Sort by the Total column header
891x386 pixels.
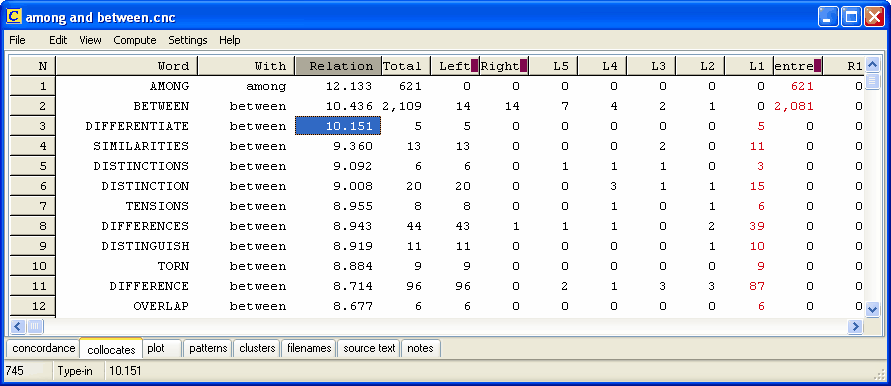[x=406, y=66]
